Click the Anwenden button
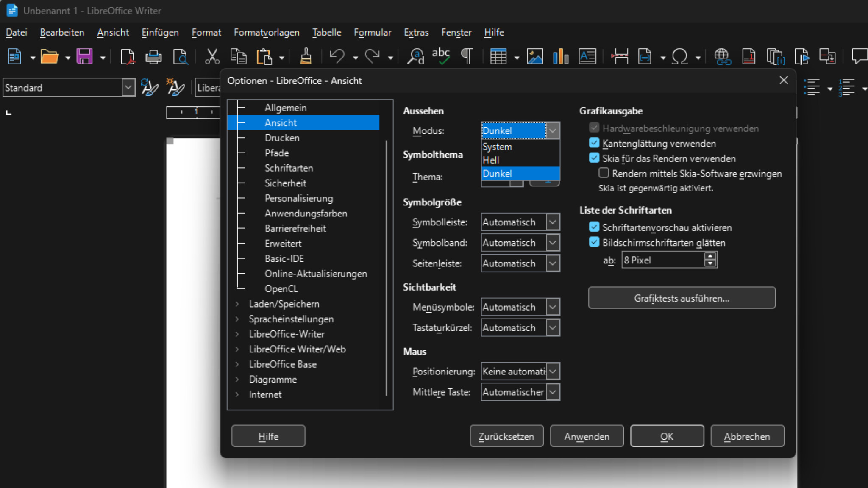The height and width of the screenshot is (488, 868). pyautogui.click(x=587, y=436)
